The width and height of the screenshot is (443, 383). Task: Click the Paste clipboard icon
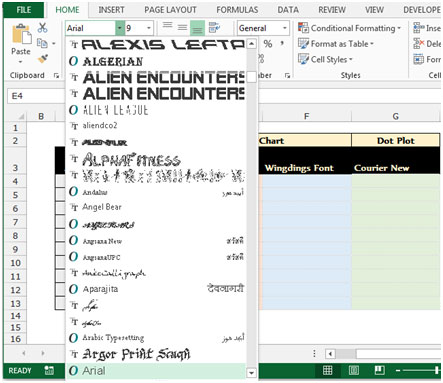click(21, 35)
